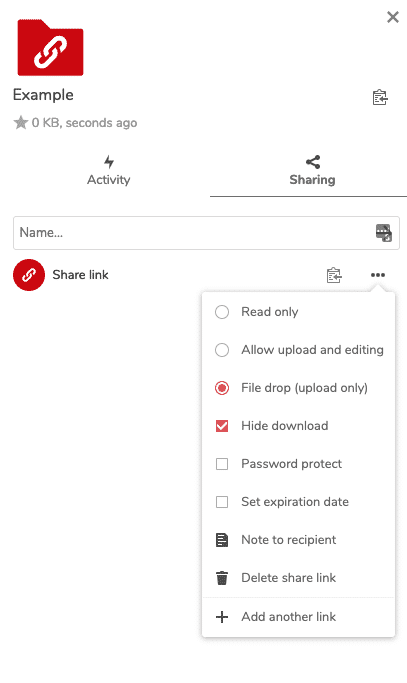Click the trash can icon
Screen dimensions: 407x683
(222, 578)
